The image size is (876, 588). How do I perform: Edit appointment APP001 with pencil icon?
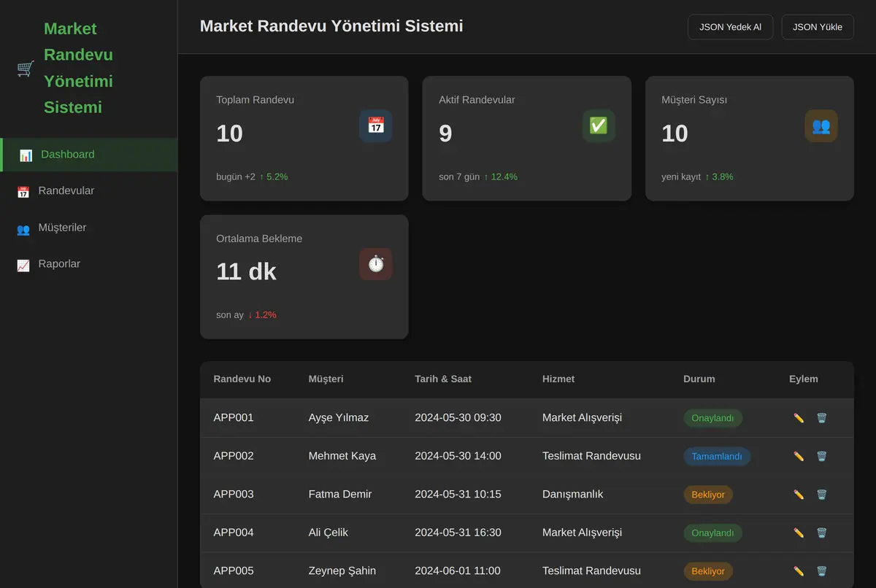coord(799,418)
